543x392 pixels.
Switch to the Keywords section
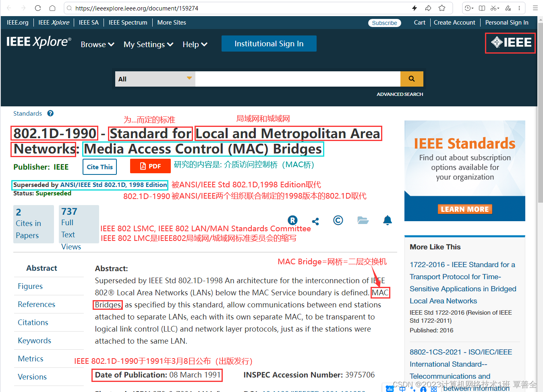tap(34, 340)
